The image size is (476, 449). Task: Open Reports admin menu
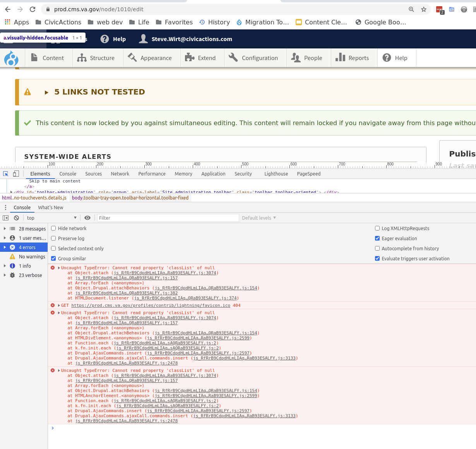[x=352, y=58]
